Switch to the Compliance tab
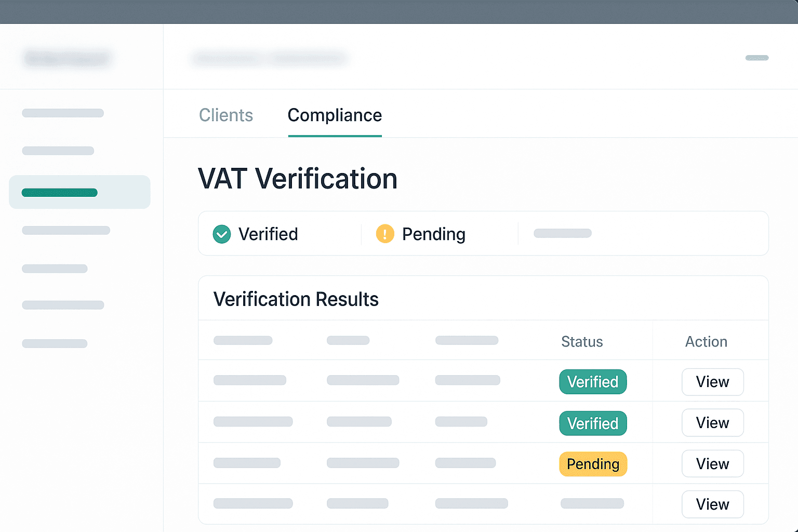The height and width of the screenshot is (532, 798). pyautogui.click(x=335, y=115)
